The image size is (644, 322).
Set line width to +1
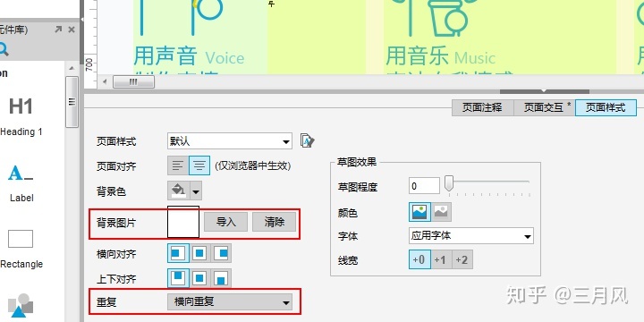point(441,259)
